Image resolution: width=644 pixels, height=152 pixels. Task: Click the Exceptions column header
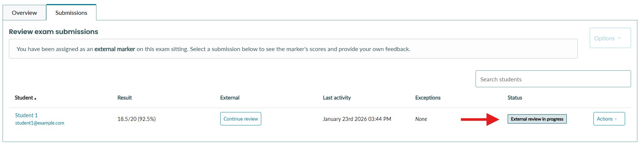point(427,98)
